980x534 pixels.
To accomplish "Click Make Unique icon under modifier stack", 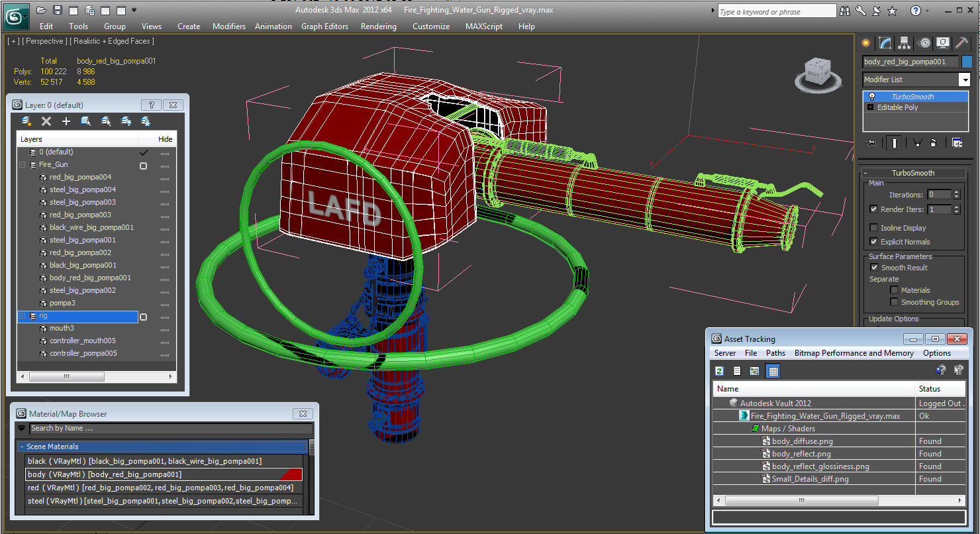I will click(x=918, y=142).
